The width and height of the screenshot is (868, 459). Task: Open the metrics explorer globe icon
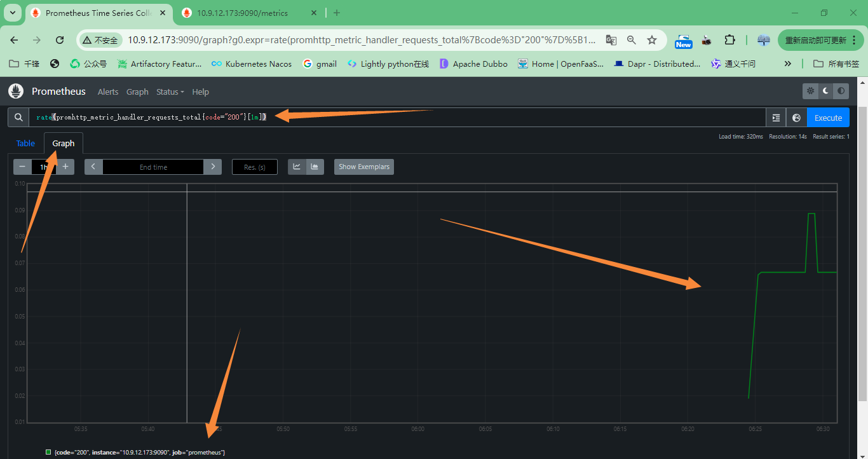tap(796, 118)
